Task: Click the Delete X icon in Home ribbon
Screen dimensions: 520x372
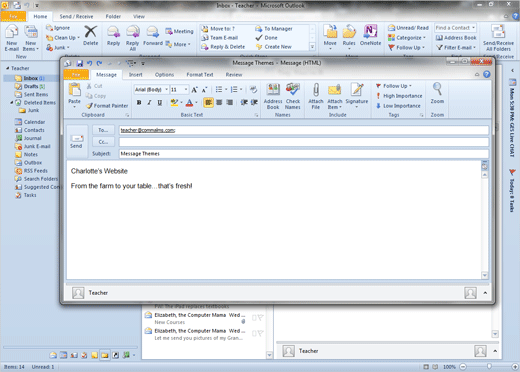Action: point(90,36)
